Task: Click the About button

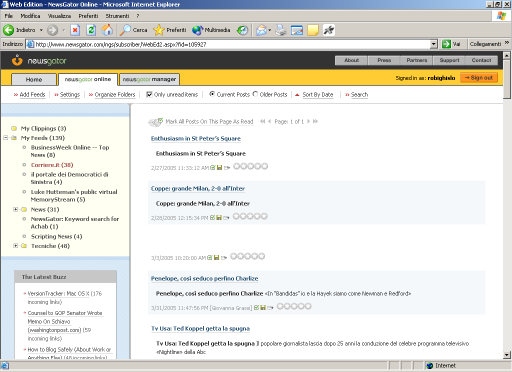Action: pos(351,60)
